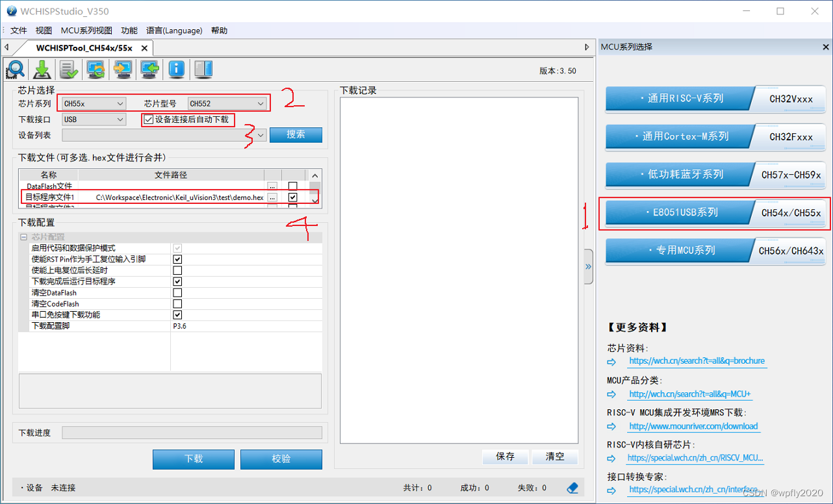Uncheck the 目标程序文件1 row checkbox

292,197
